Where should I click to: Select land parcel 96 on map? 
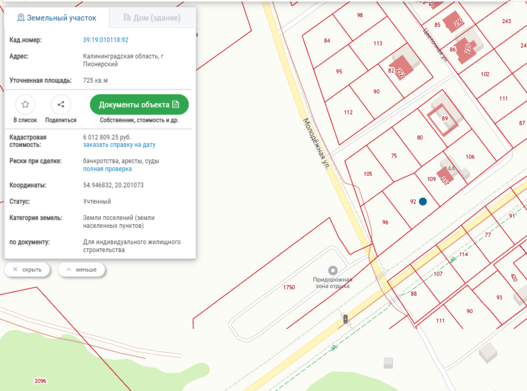385,222
